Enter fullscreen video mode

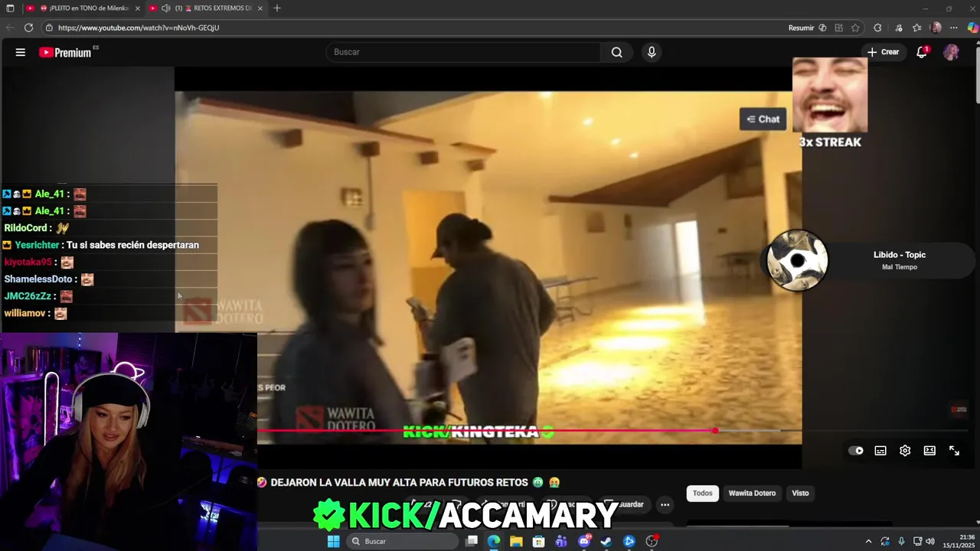pos(954,451)
